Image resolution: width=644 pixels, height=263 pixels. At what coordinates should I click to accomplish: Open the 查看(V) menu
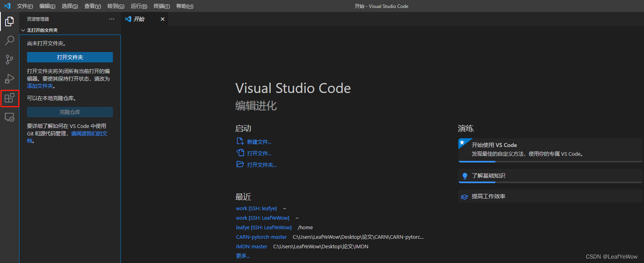(x=93, y=6)
